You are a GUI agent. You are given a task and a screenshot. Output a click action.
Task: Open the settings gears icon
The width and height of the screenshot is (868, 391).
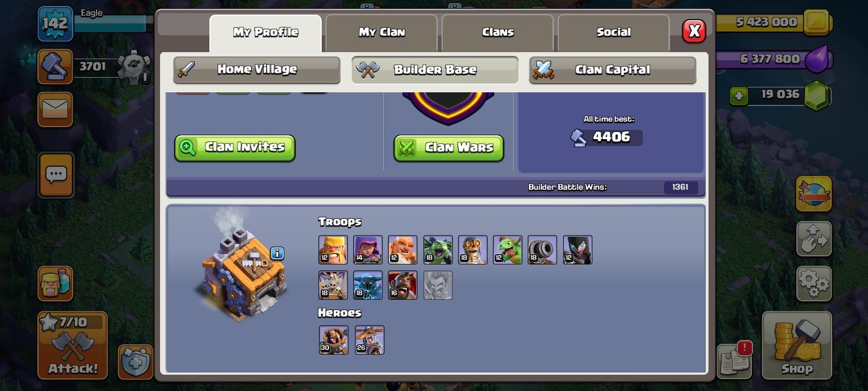pos(814,283)
